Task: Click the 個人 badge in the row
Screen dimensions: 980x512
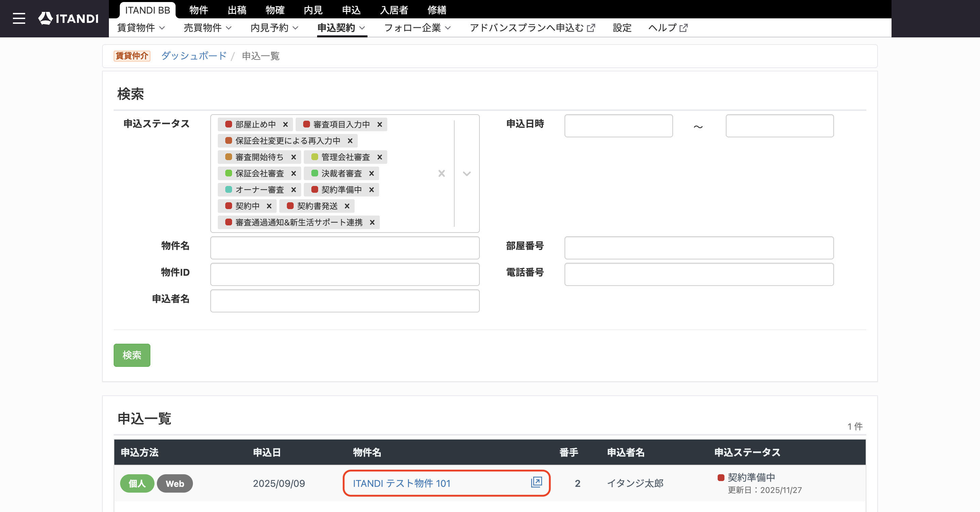Action: point(137,483)
